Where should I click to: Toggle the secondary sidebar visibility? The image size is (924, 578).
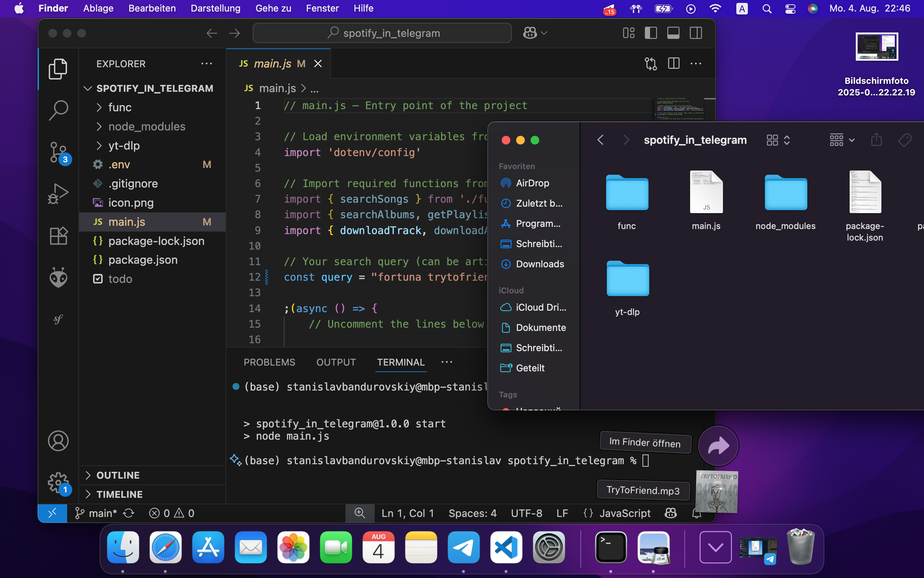tap(696, 33)
